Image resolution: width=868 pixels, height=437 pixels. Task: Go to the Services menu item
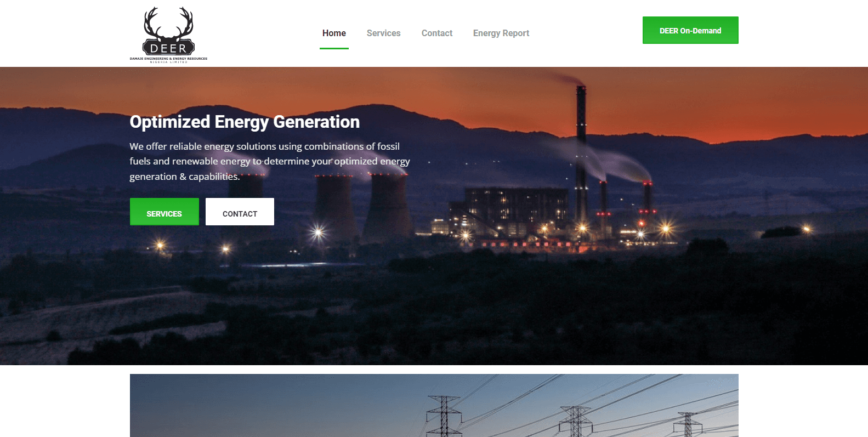pos(383,33)
